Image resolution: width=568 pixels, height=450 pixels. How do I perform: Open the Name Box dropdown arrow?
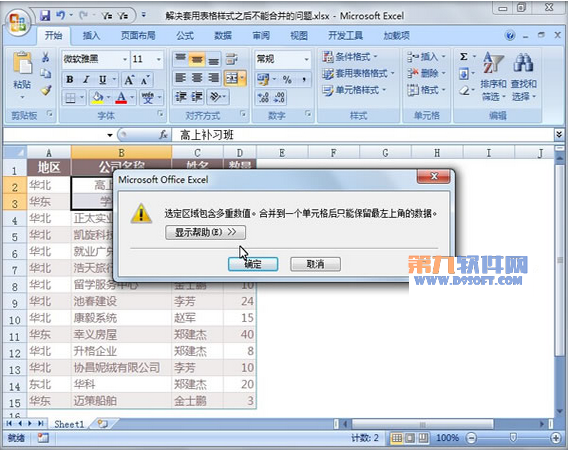click(x=110, y=135)
